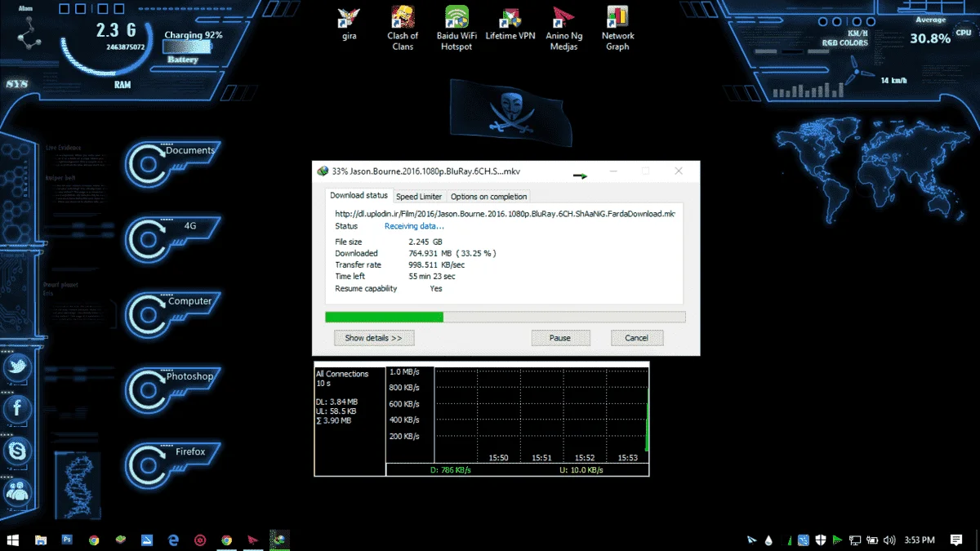Open File Explorer from the taskbar

pyautogui.click(x=41, y=540)
